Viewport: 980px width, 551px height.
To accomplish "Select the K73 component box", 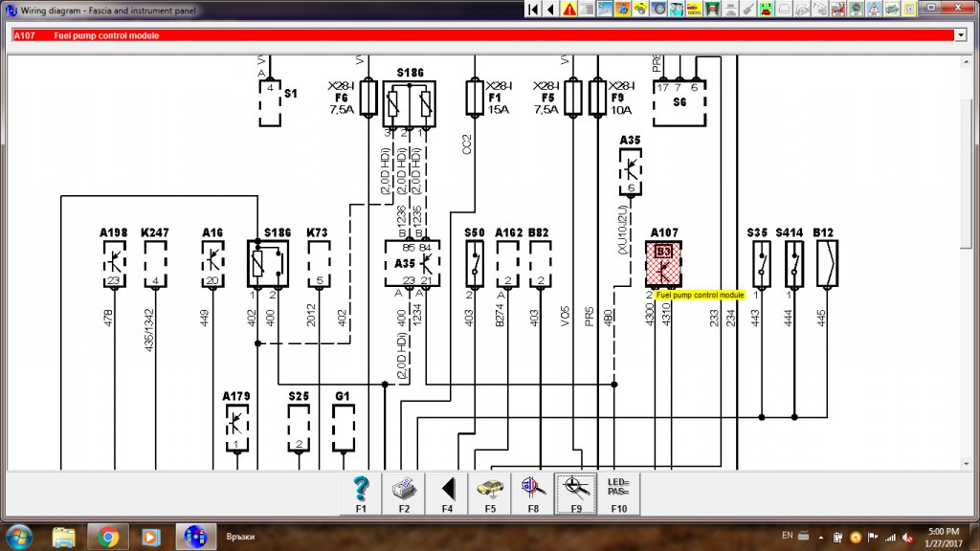I will [320, 264].
